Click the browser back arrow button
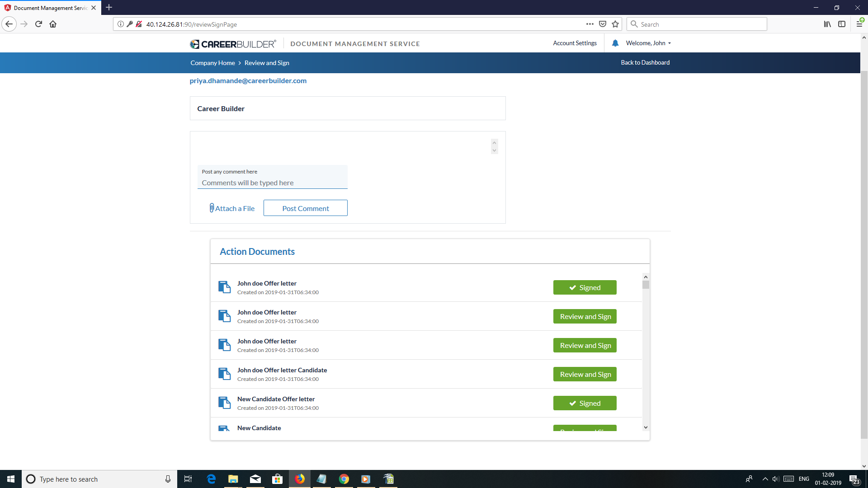This screenshot has height=488, width=868. (x=9, y=24)
